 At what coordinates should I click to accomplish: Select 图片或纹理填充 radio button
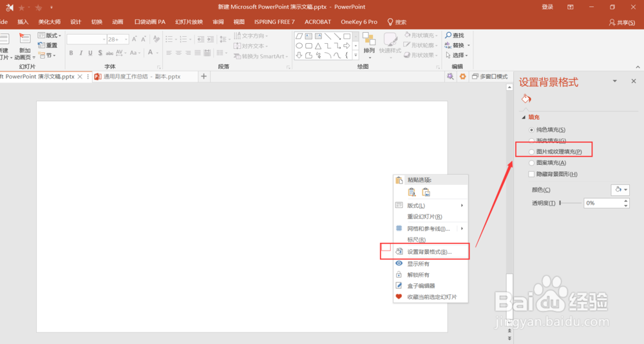tap(531, 151)
